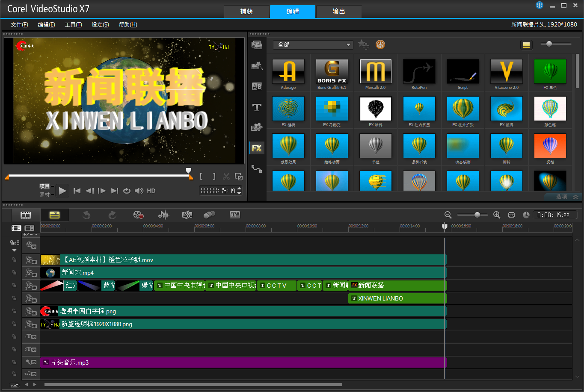Image resolution: width=584 pixels, height=392 pixels.
Task: Click the Undo arrow in timeline toolbar
Action: pyautogui.click(x=86, y=215)
